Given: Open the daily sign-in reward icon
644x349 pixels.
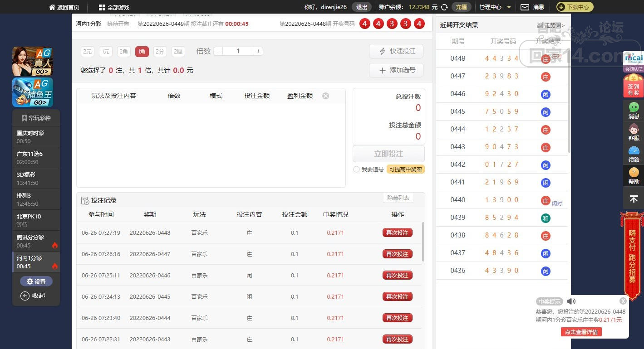Looking at the screenshot, I should [x=633, y=86].
